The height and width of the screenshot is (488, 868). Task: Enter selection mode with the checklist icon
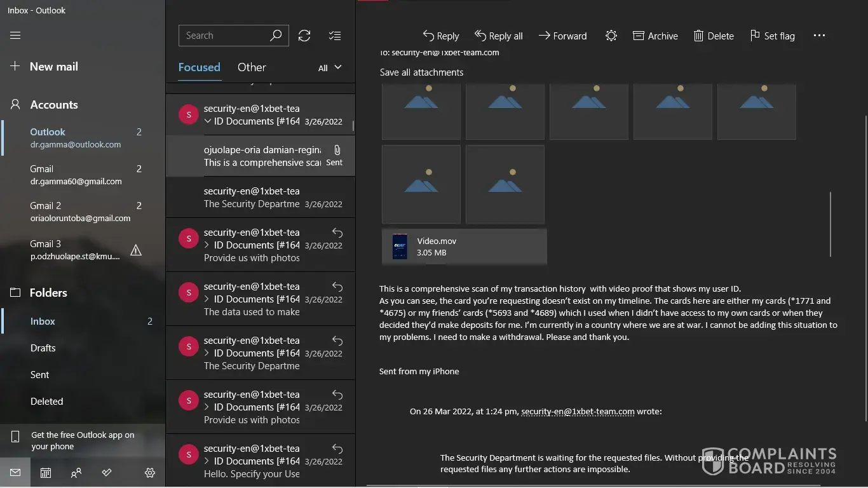click(335, 36)
